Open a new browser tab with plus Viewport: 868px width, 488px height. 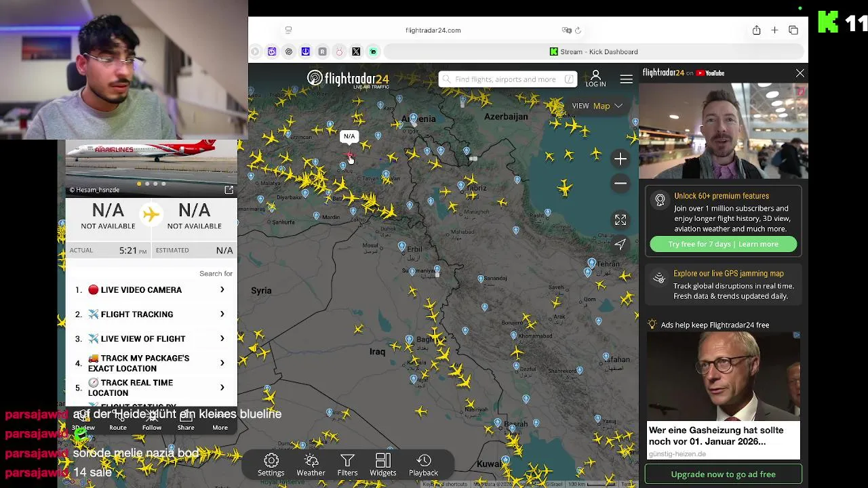(774, 30)
